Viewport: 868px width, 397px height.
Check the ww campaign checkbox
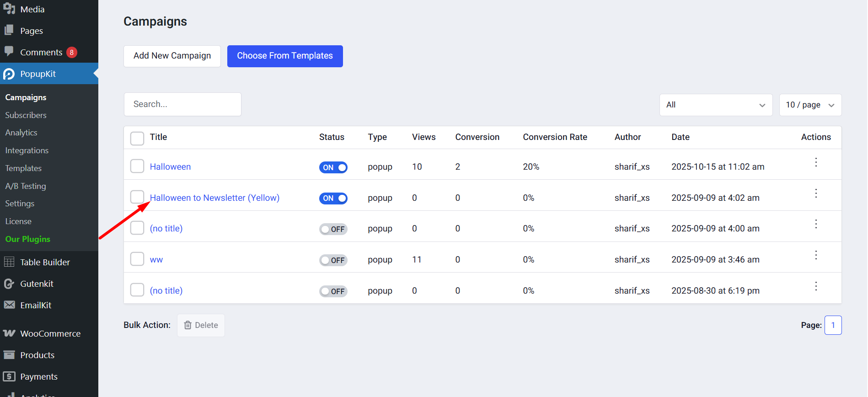pyautogui.click(x=137, y=259)
